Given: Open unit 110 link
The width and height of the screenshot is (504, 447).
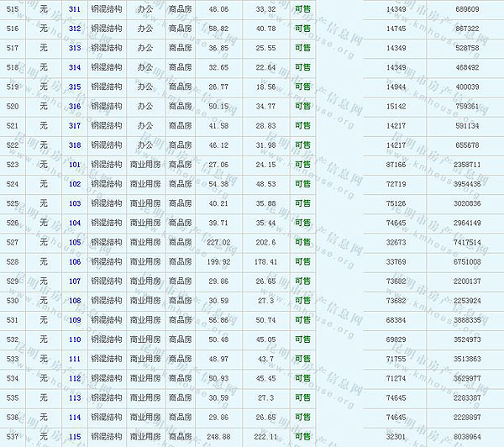Looking at the screenshot, I should point(75,339).
